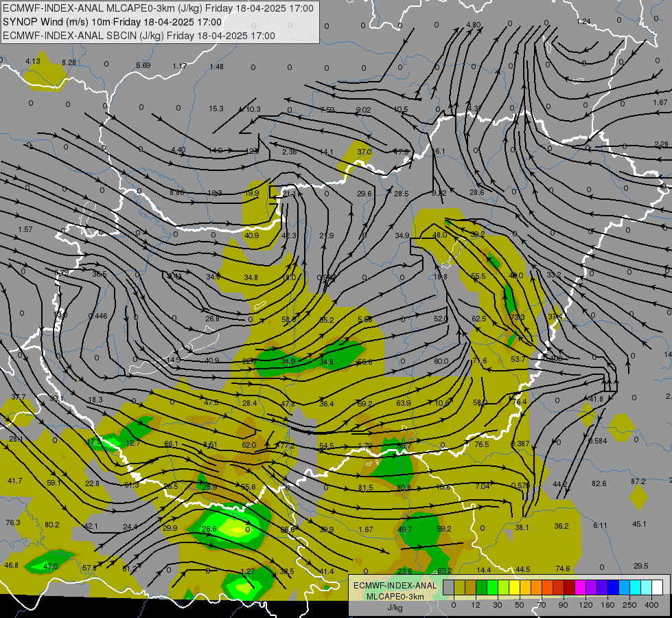
Task: Click the map value 66.1
Action: point(171,444)
